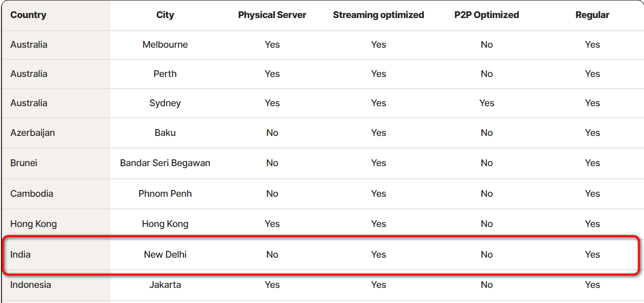Select the Indonesia country cell
The image size is (644, 303).
point(31,285)
